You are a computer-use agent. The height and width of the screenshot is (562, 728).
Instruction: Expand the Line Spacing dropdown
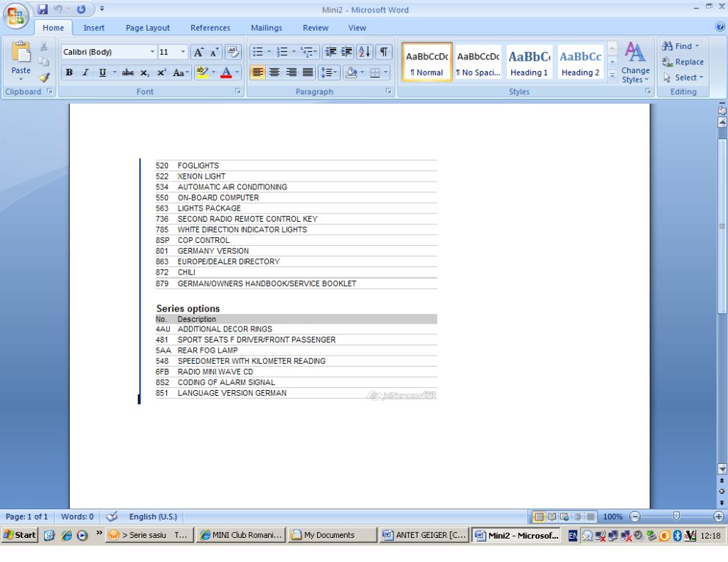tap(333, 73)
